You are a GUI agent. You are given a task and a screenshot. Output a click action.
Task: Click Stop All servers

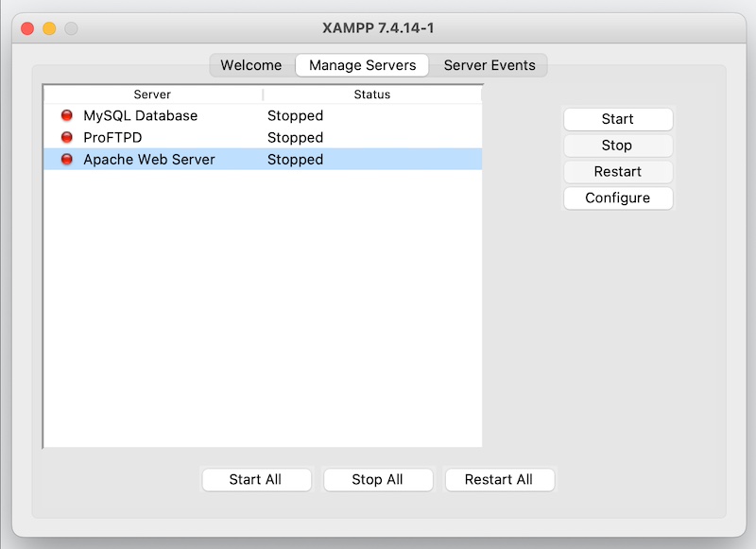coord(378,480)
